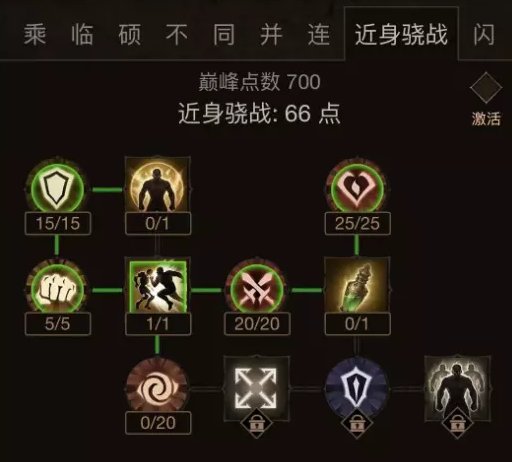Click the glowing muscular figure skill node
This screenshot has width=512, height=462.
[x=157, y=189]
